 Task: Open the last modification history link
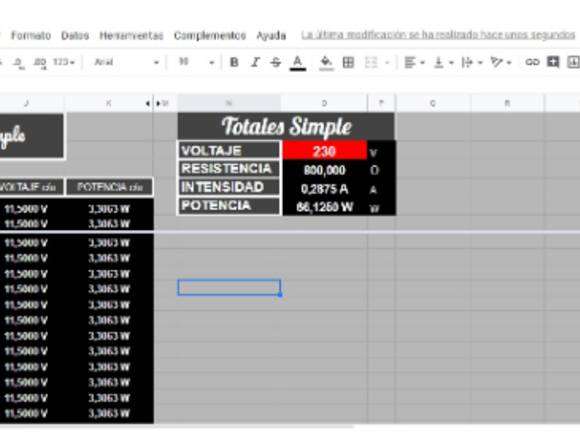pos(438,35)
